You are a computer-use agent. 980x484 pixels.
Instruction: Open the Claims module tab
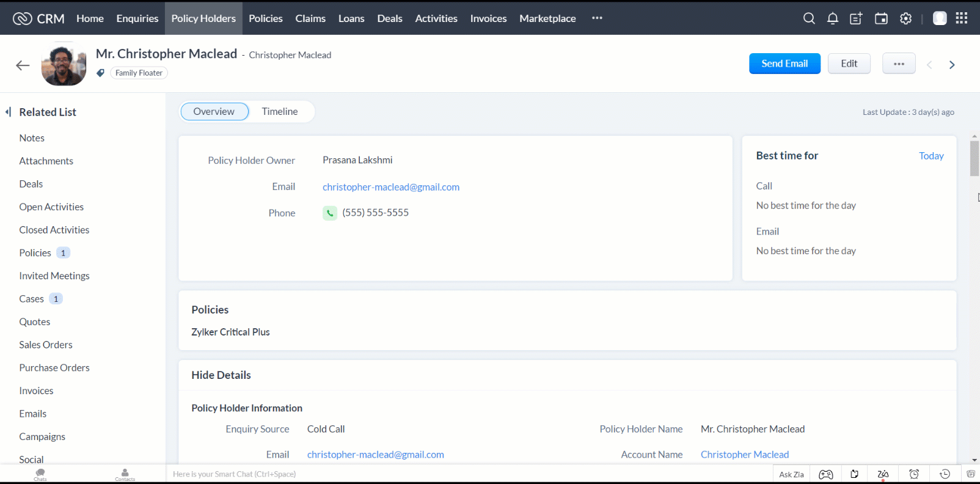[310, 18]
